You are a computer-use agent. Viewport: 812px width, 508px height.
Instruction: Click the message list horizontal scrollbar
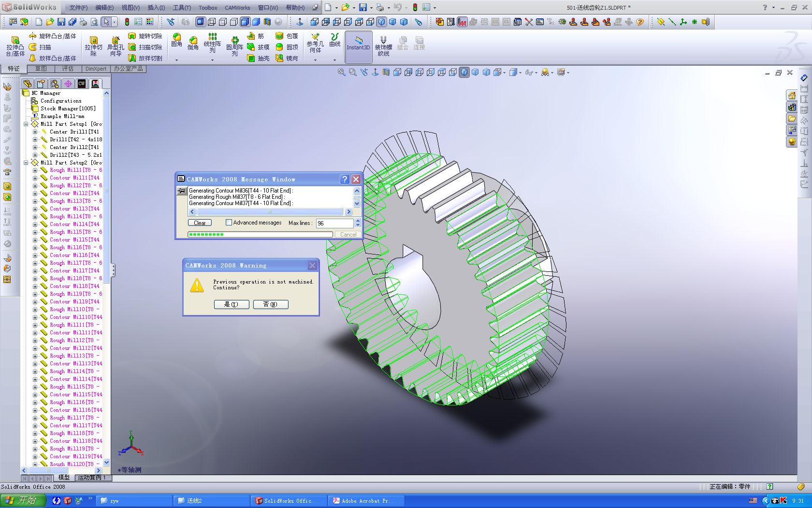point(270,212)
